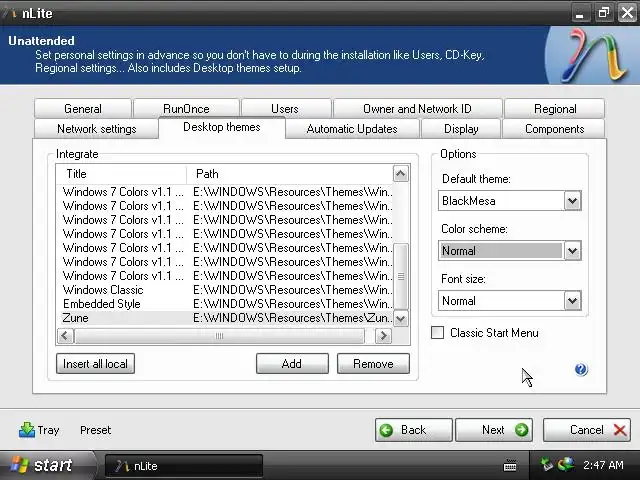Switch to the Display tab

[x=461, y=129]
